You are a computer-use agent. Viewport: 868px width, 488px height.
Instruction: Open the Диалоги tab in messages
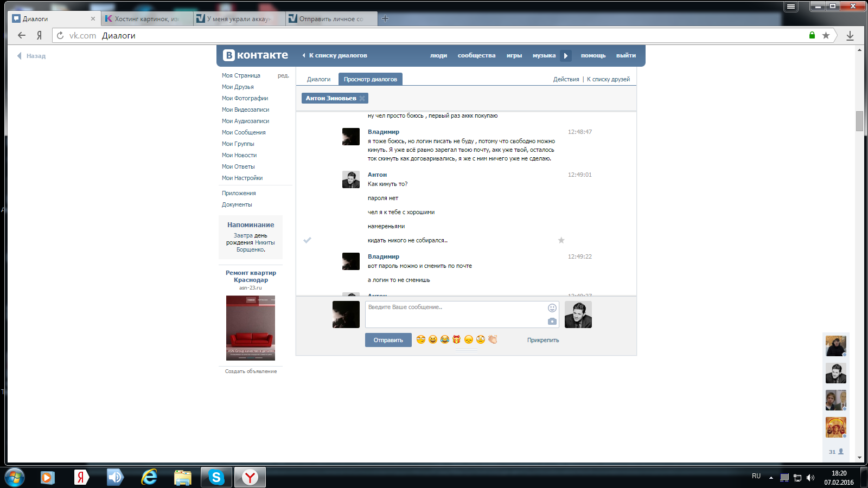(318, 79)
